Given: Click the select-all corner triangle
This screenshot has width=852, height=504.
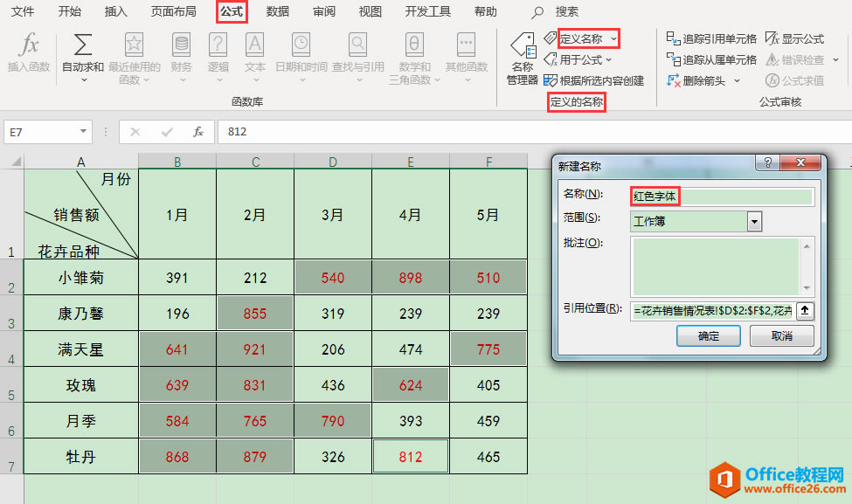Looking at the screenshot, I should coord(17,162).
